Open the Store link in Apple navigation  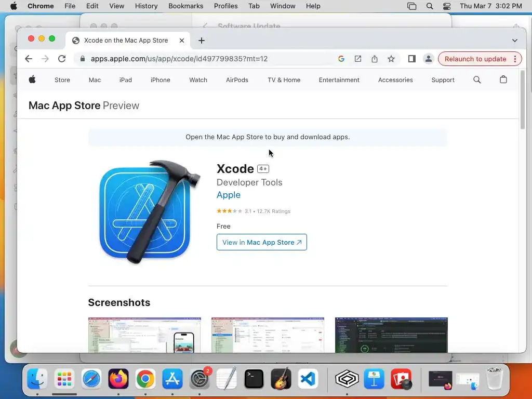(x=62, y=80)
